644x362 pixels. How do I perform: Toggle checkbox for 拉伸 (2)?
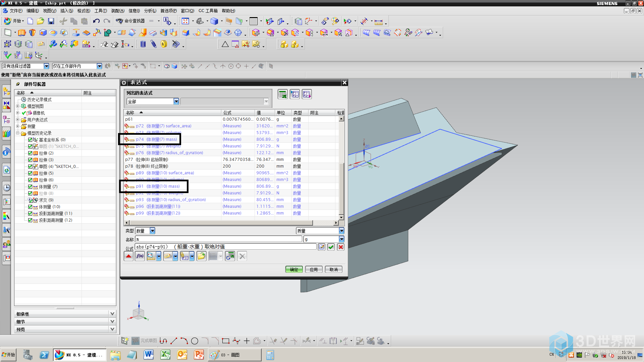pos(30,153)
